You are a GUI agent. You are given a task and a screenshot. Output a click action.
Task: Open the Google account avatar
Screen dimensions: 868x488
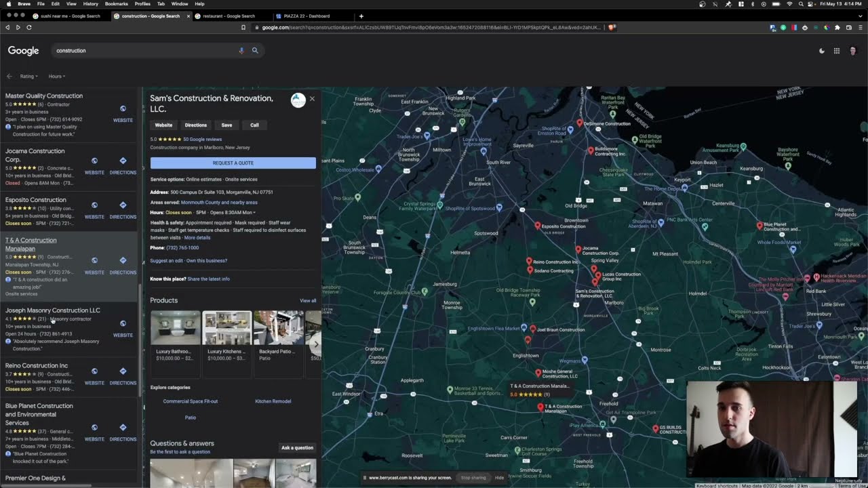pyautogui.click(x=853, y=51)
